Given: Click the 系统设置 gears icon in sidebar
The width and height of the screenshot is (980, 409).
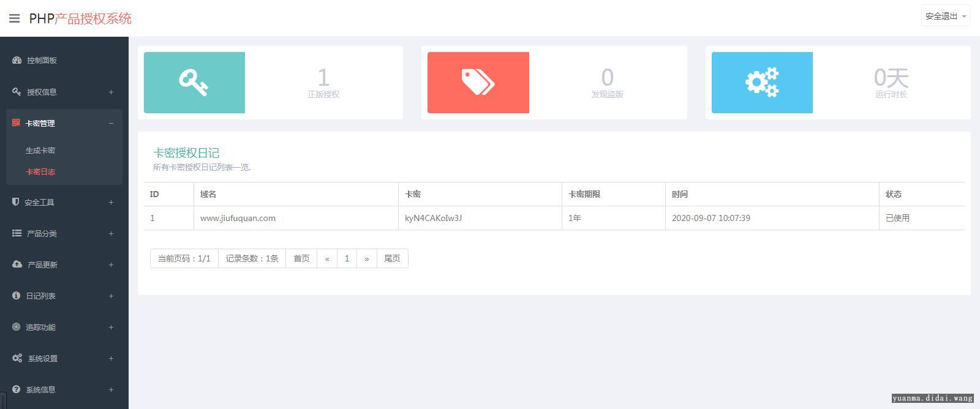Looking at the screenshot, I should point(17,358).
